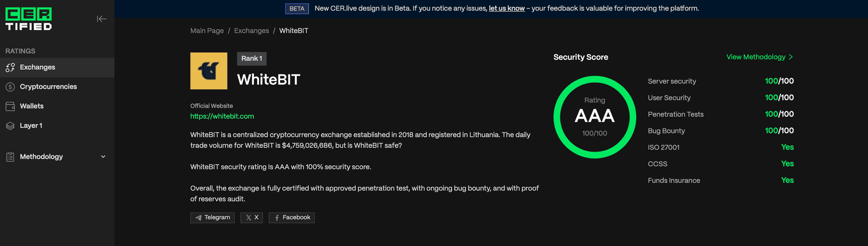Collapse the sidebar with the arrow icon

[101, 19]
